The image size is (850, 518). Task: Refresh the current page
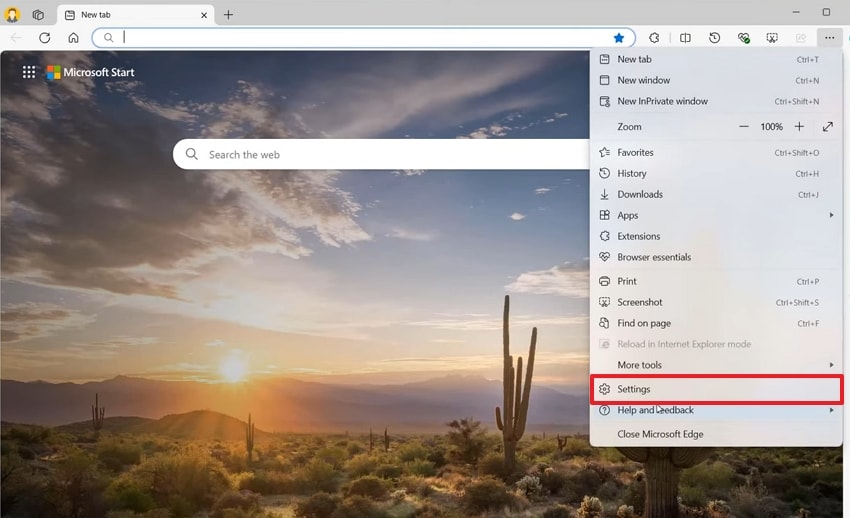point(45,37)
